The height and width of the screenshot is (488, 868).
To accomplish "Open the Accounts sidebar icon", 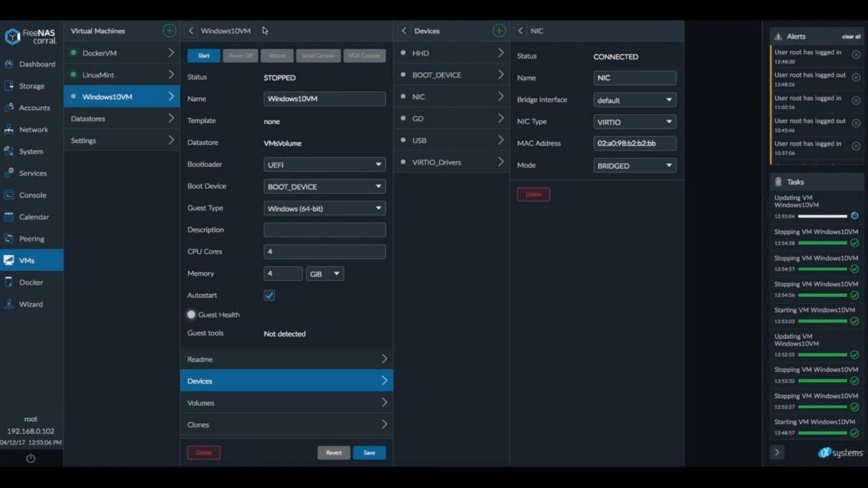I will pos(9,107).
